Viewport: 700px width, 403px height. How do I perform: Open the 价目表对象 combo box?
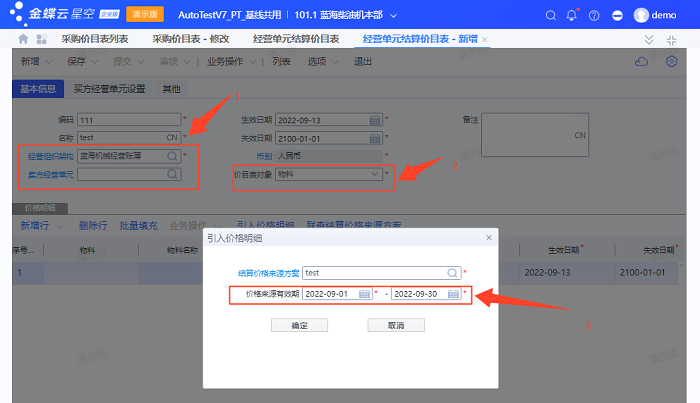pyautogui.click(x=329, y=174)
